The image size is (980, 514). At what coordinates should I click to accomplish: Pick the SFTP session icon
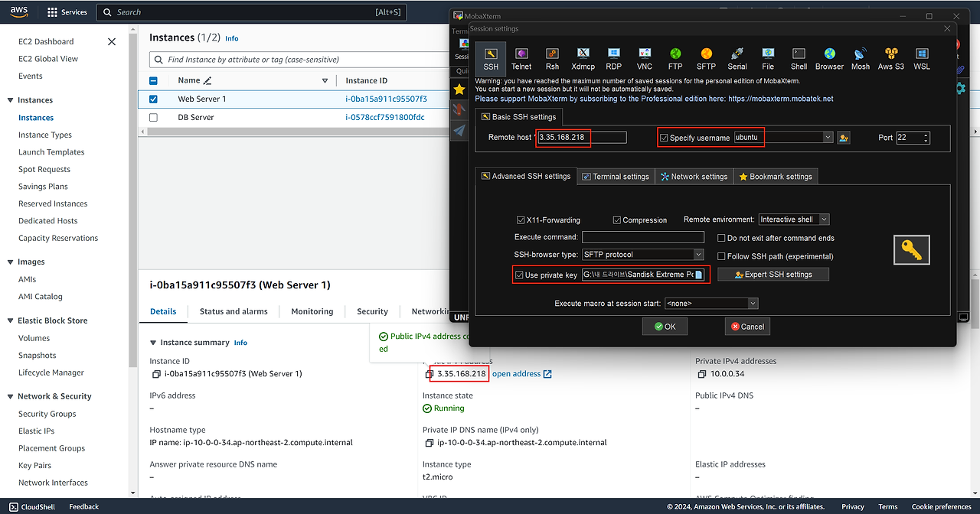pos(706,58)
